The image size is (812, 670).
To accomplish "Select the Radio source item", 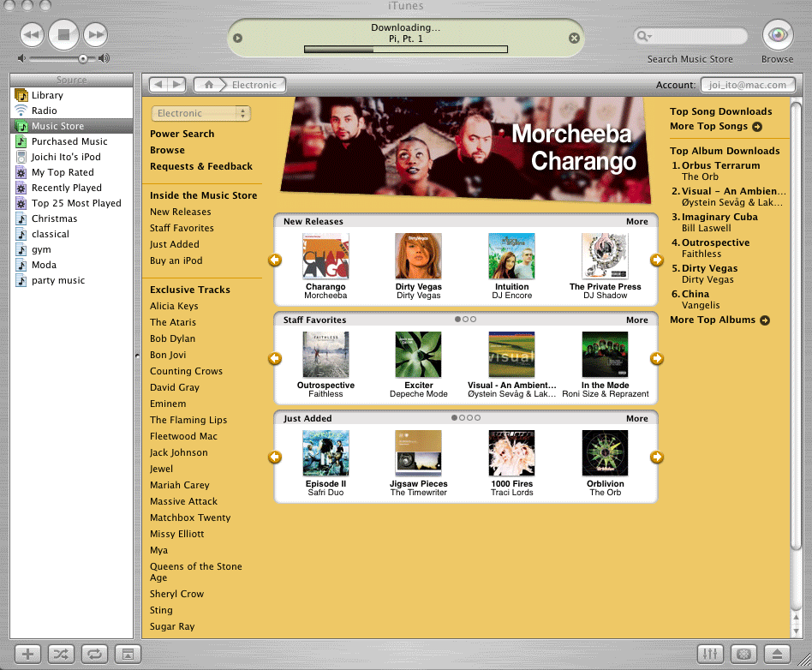I will click(45, 111).
